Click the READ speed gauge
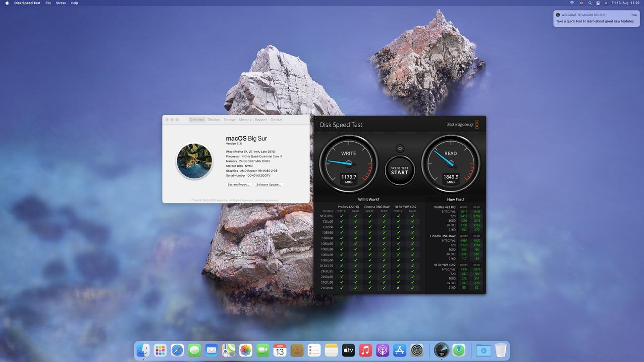 tap(450, 164)
